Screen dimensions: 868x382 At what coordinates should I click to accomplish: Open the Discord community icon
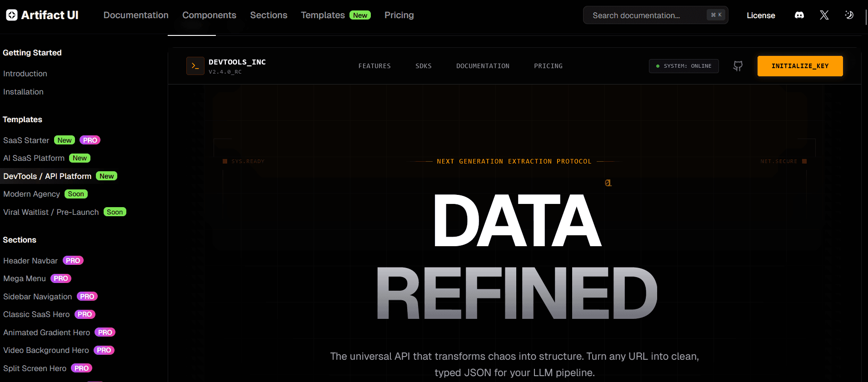point(799,15)
